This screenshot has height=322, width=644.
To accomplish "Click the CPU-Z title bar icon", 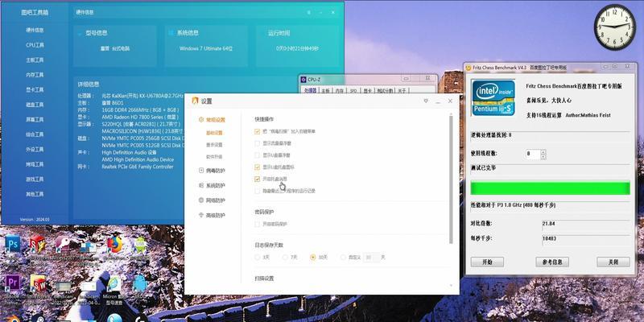I will pyautogui.click(x=303, y=79).
